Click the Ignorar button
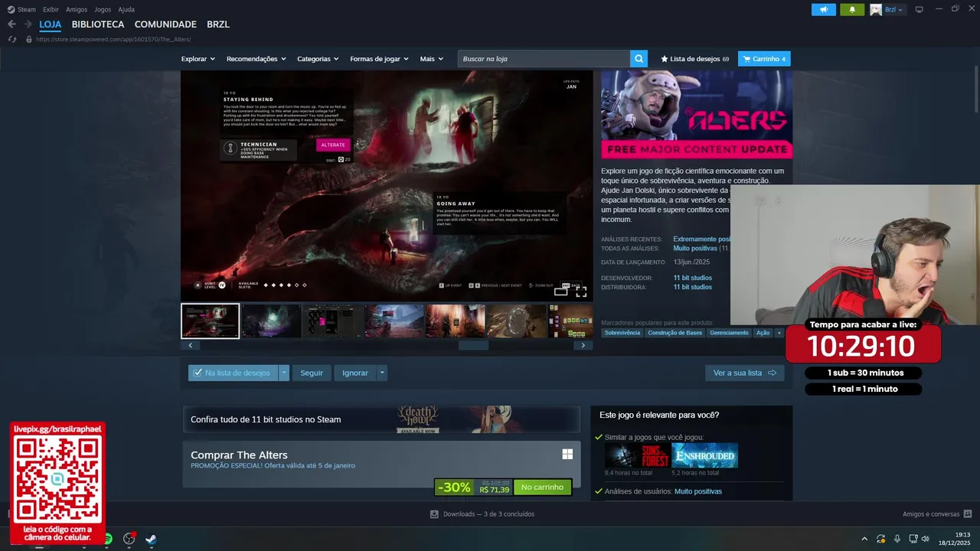Image resolution: width=980 pixels, height=551 pixels. (355, 373)
